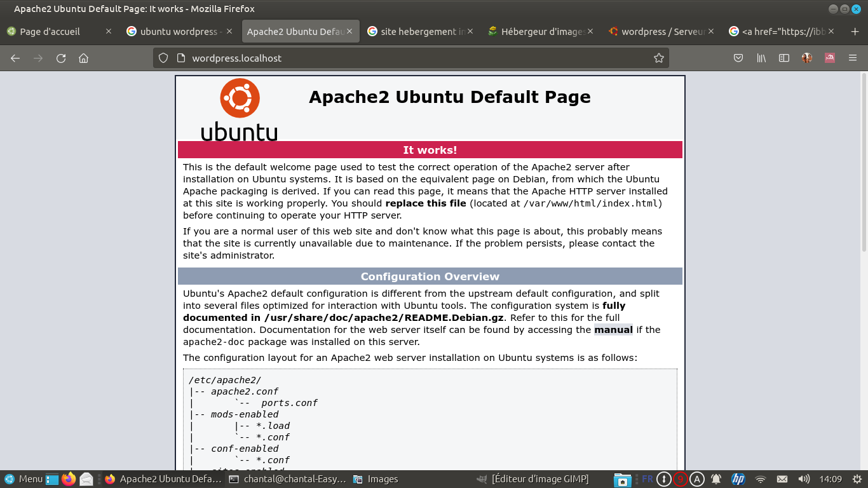
Task: Click the tracking protection shield icon
Action: (x=163, y=58)
